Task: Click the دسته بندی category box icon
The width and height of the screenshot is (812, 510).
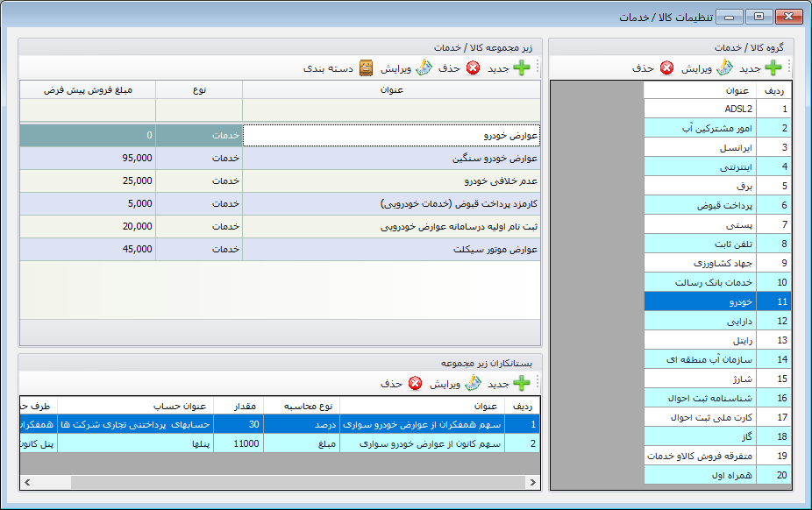Action: click(x=367, y=67)
